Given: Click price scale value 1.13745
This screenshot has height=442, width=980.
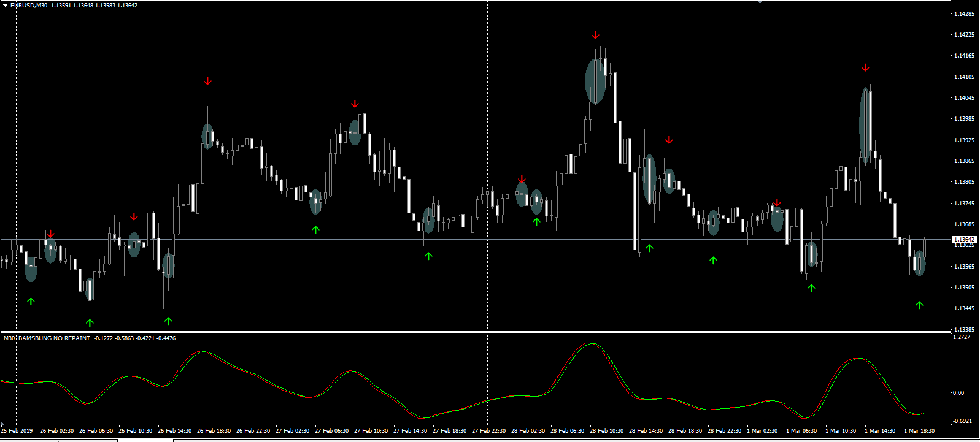Looking at the screenshot, I should coord(964,204).
